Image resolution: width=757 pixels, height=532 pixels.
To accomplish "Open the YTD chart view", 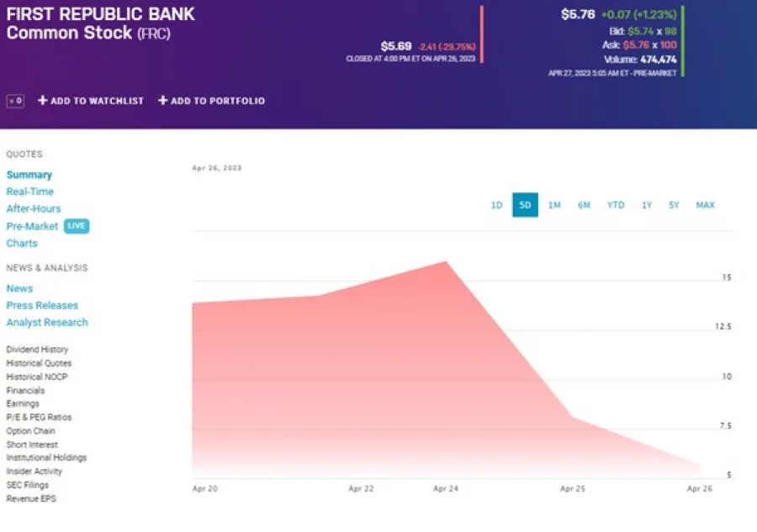I will tap(615, 204).
